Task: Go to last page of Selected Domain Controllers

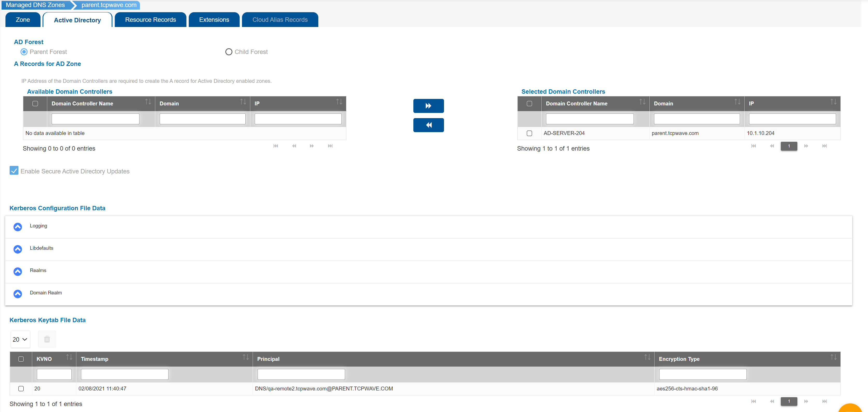Action: pyautogui.click(x=824, y=146)
